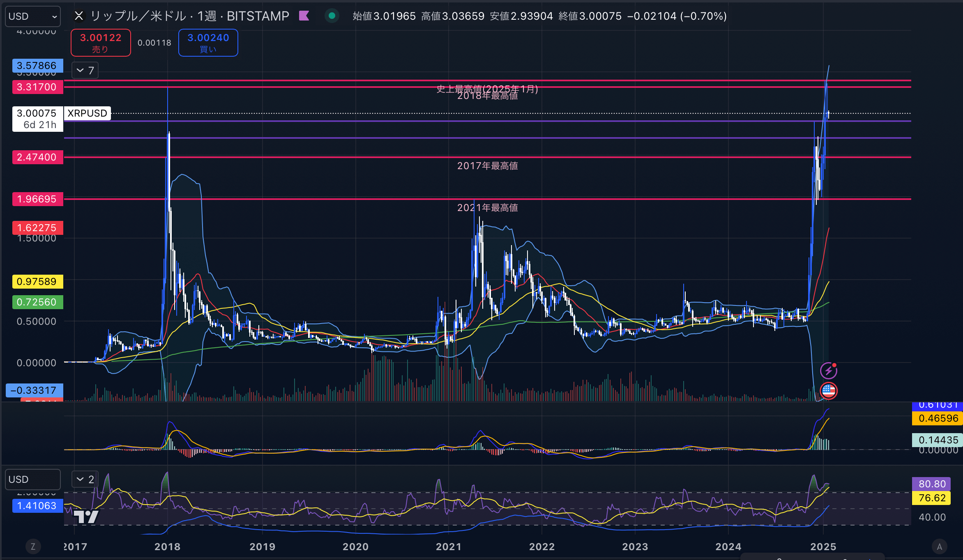
Task: Select the 2.47400 price level label
Action: point(38,157)
